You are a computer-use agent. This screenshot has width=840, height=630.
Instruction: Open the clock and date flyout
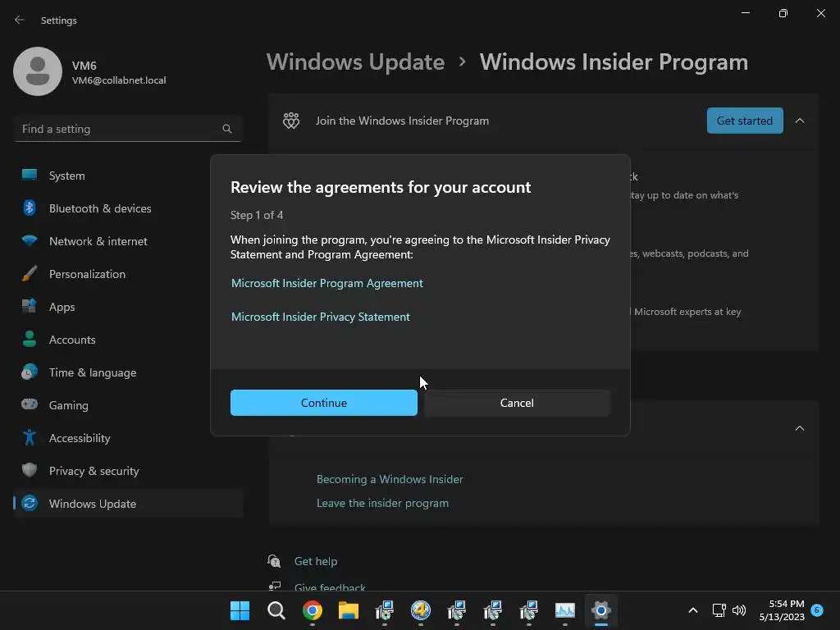tap(782, 610)
